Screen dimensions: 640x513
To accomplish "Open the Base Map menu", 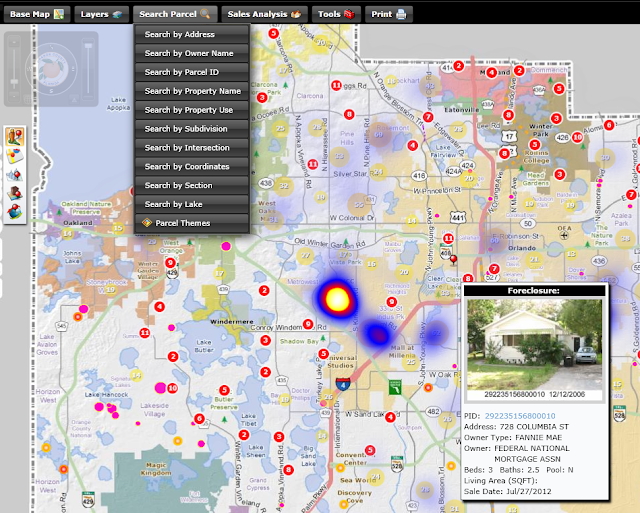I will (37, 14).
